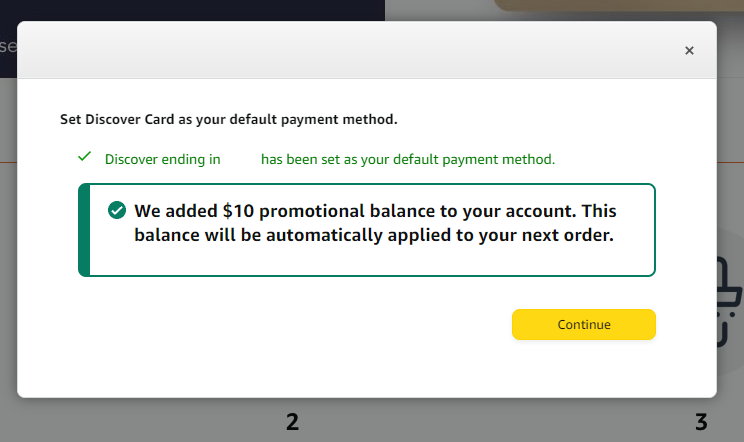Click 'has been set as your default' confirmation text
This screenshot has width=744, height=442.
(x=407, y=159)
